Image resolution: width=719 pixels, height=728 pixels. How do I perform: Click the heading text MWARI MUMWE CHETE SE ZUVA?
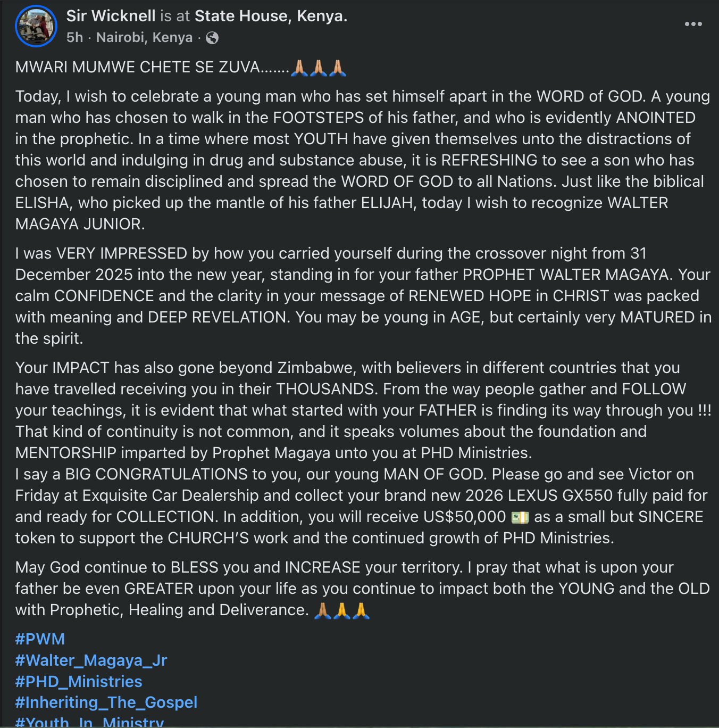(138, 68)
